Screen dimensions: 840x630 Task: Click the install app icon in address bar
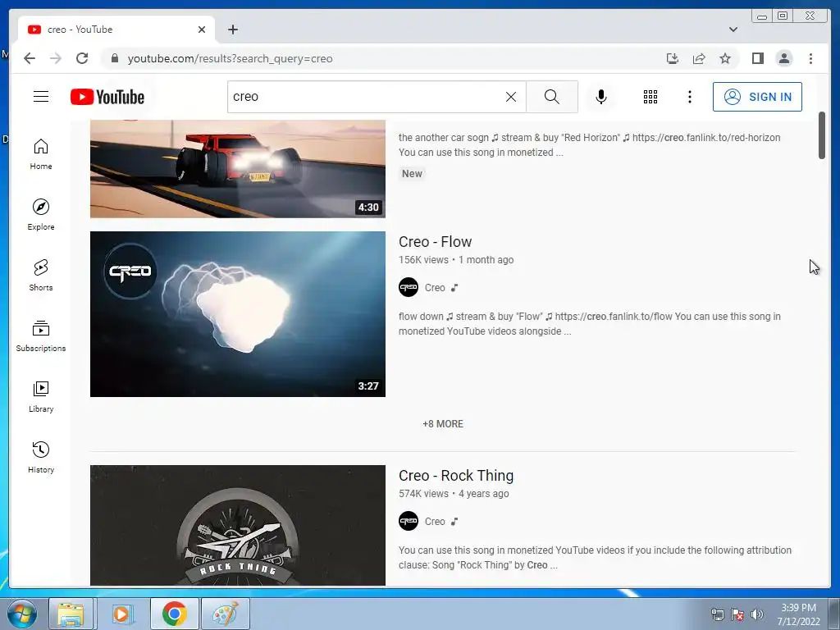673,58
